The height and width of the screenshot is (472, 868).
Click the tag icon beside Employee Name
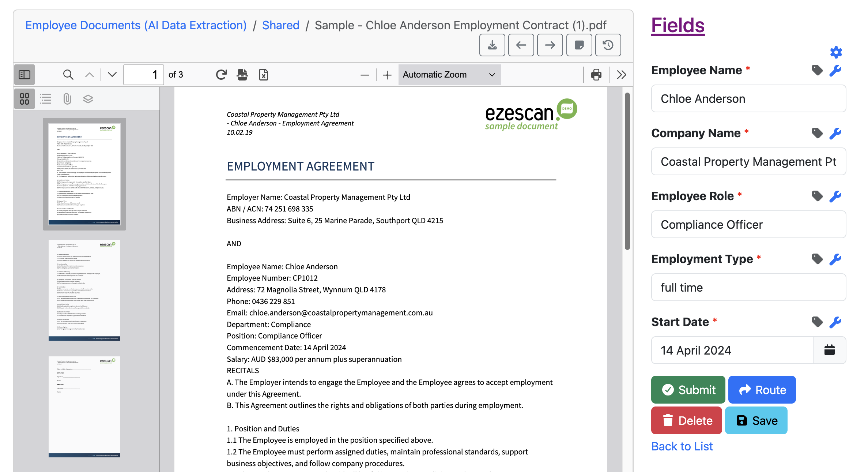click(817, 70)
